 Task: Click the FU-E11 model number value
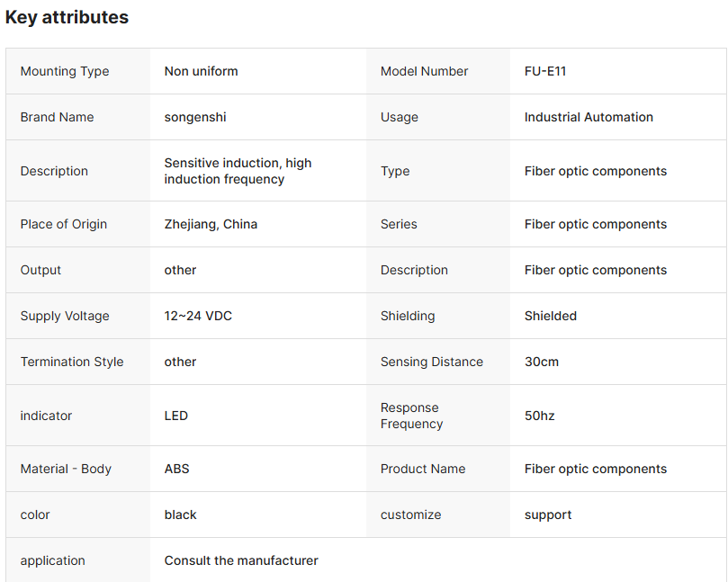pyautogui.click(x=545, y=71)
